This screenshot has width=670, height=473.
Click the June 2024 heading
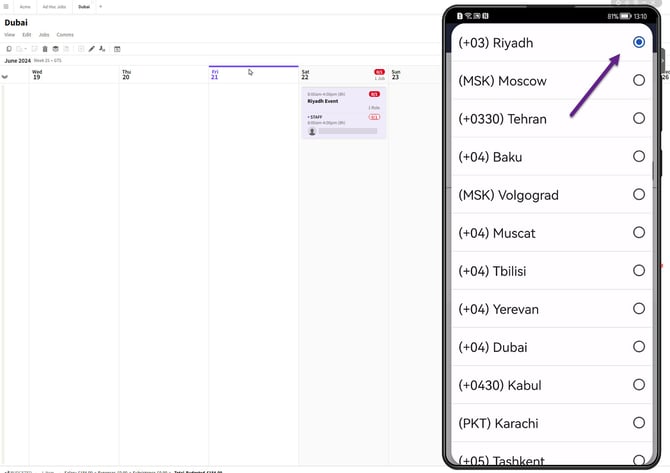tap(18, 61)
